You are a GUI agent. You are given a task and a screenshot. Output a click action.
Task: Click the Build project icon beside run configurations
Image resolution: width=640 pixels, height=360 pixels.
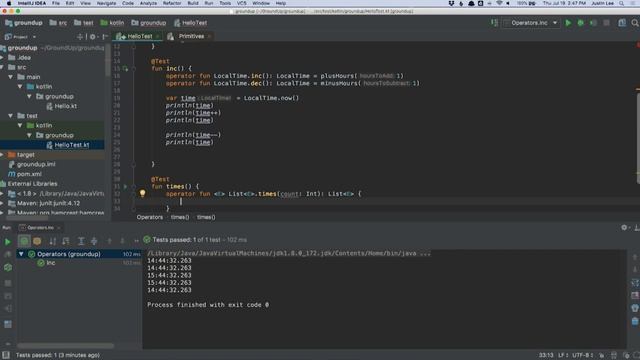click(494, 23)
